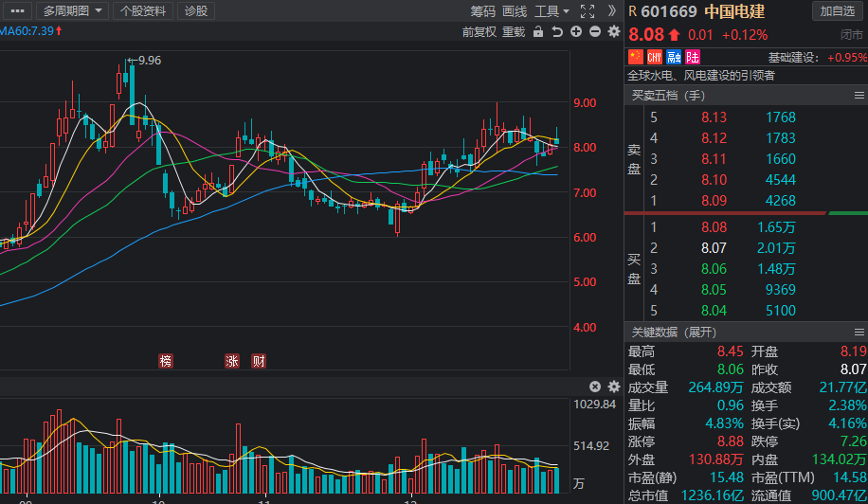
Task: Click the 融 margin trading badge
Action: pos(673,57)
